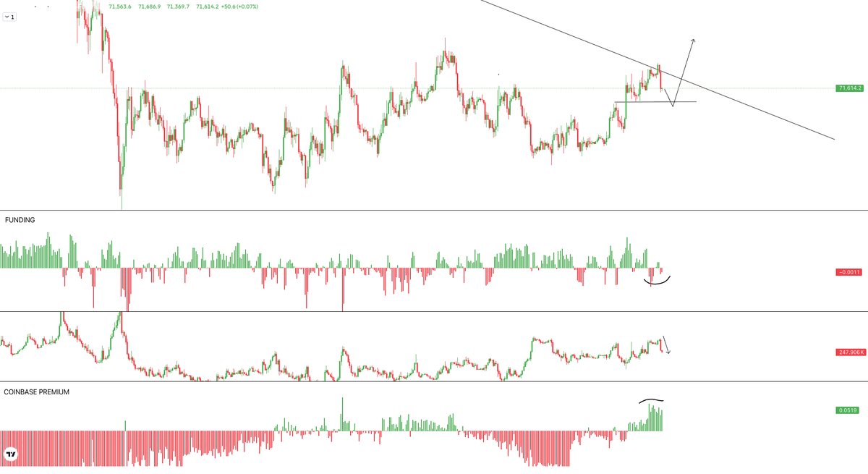Click the 247.906K value label
Screen dimensions: 868x474
[x=849, y=352]
